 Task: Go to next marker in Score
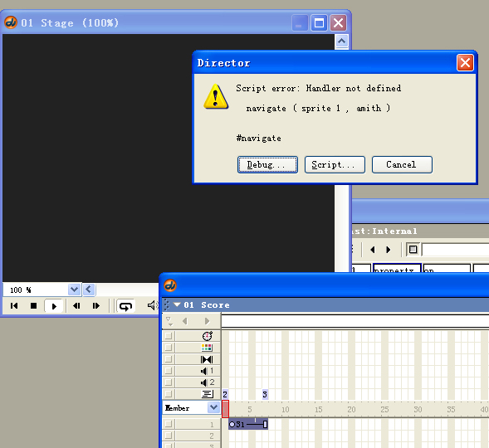point(207,321)
